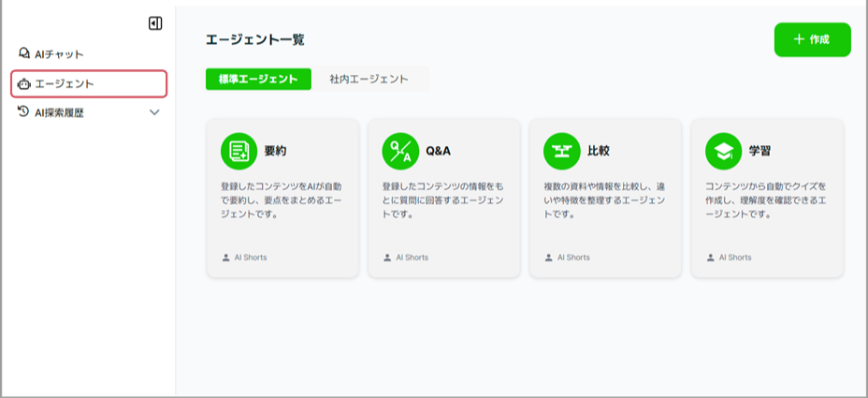Viewport: 868px width, 398px height.
Task: Open the 要約 agent card description
Action: 282,199
